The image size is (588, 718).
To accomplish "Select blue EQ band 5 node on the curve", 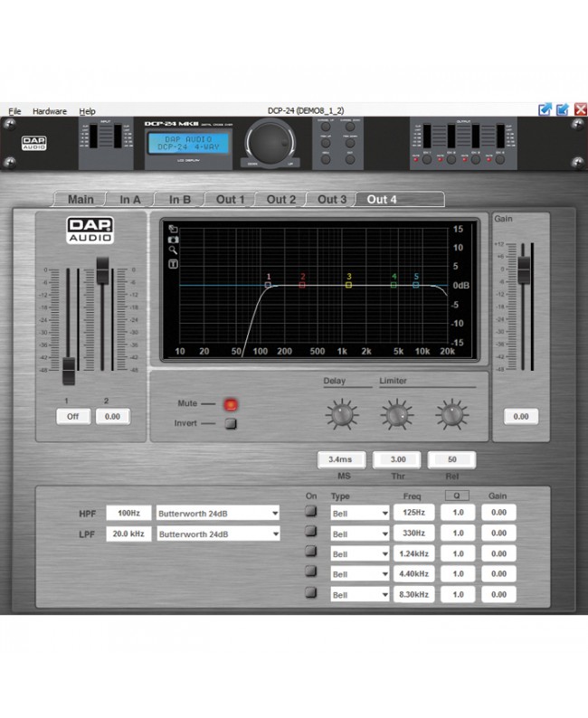I will [416, 285].
